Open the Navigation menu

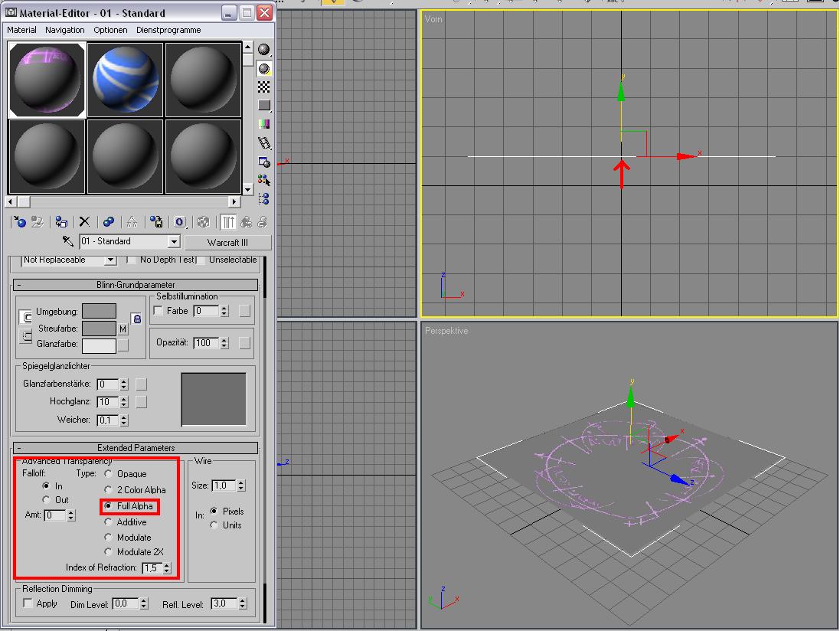65,30
